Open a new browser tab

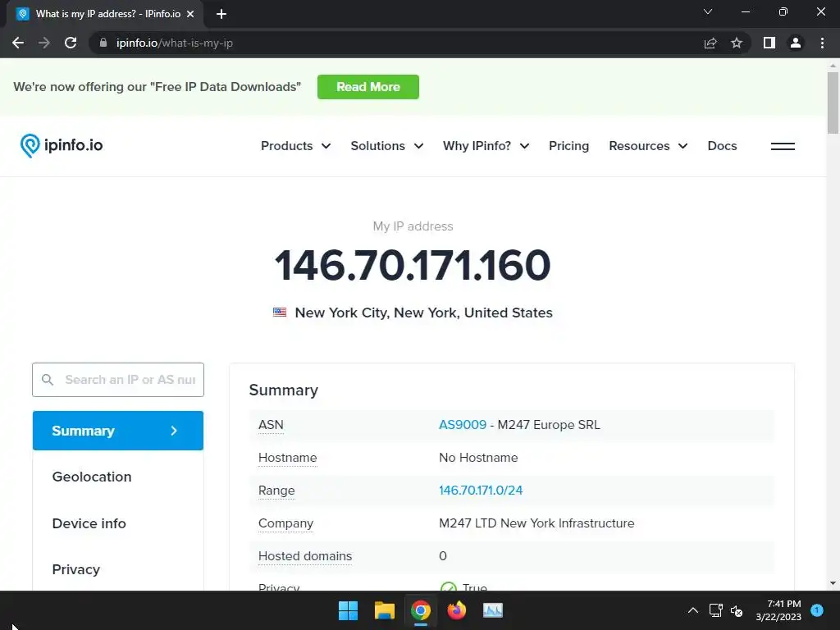[x=221, y=14]
